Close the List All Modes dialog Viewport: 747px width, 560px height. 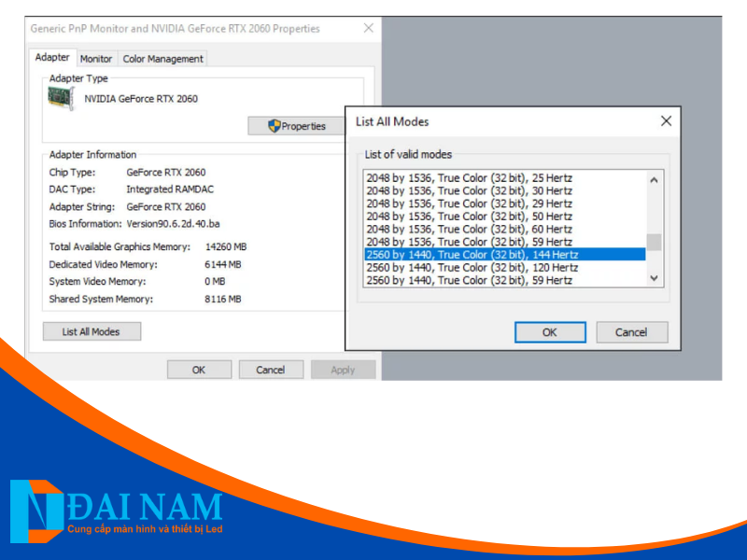click(x=666, y=121)
